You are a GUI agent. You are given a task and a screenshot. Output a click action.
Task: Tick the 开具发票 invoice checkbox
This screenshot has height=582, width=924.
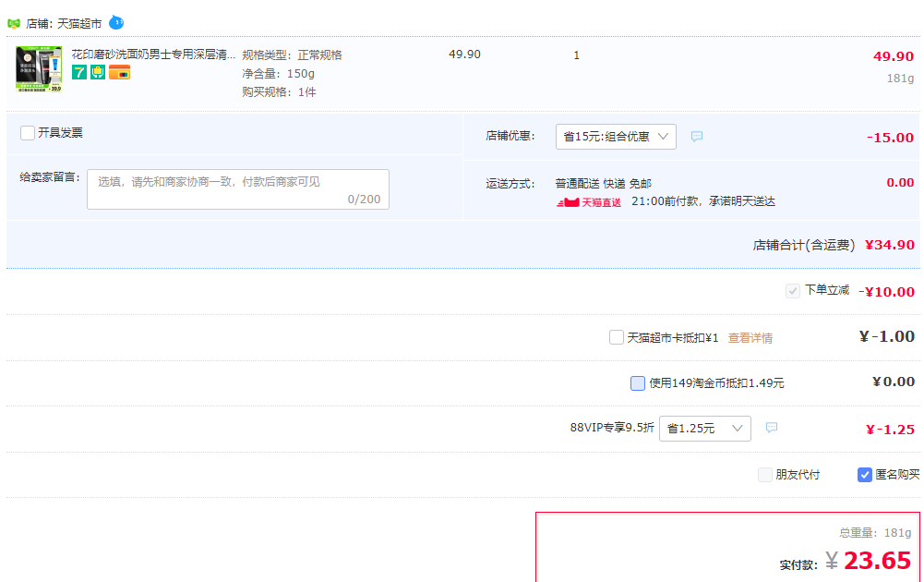27,133
